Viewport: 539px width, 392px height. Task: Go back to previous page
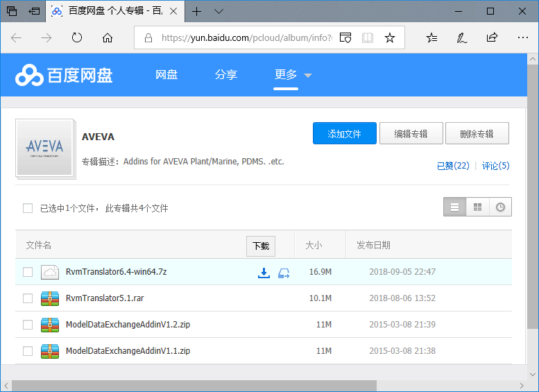click(x=16, y=38)
